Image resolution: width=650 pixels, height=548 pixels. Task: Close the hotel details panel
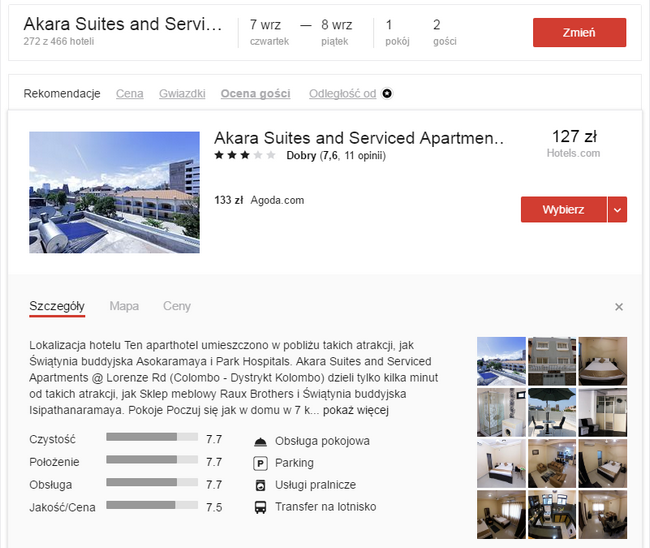[x=618, y=307]
